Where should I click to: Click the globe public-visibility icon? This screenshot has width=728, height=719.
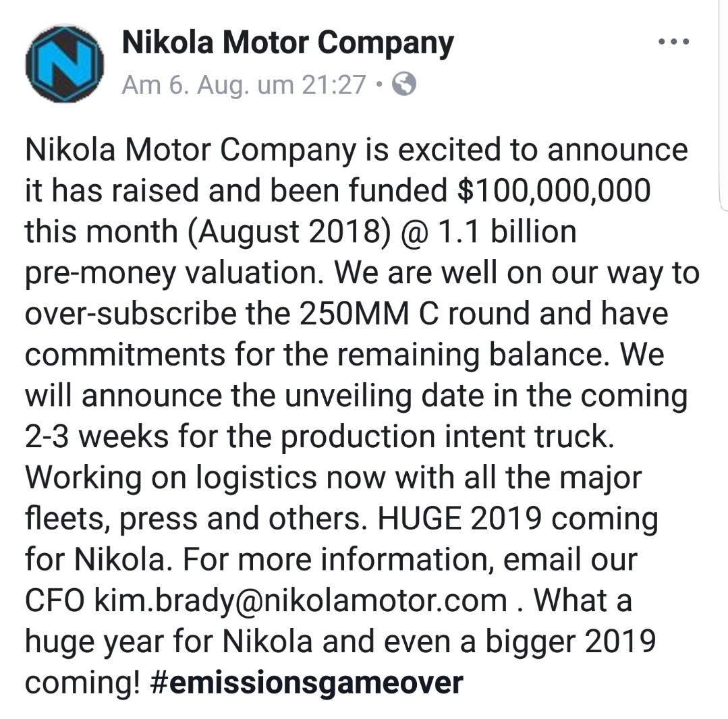(x=404, y=84)
